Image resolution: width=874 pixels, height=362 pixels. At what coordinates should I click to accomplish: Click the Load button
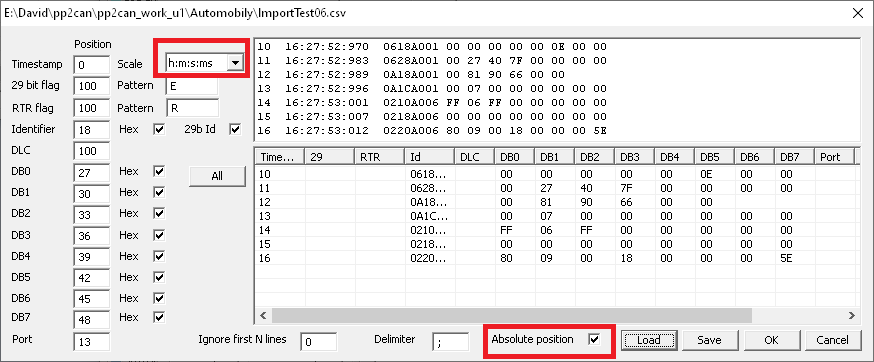(x=649, y=340)
